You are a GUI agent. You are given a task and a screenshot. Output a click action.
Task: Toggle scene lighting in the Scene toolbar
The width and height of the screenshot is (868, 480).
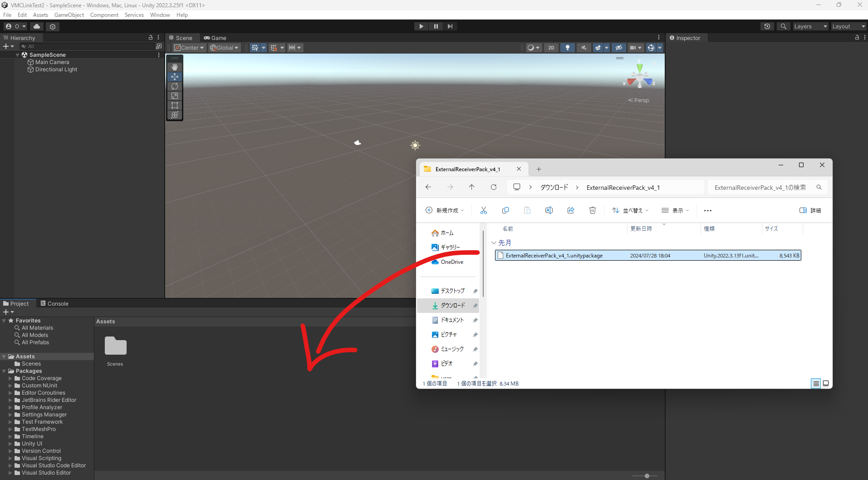tap(567, 47)
